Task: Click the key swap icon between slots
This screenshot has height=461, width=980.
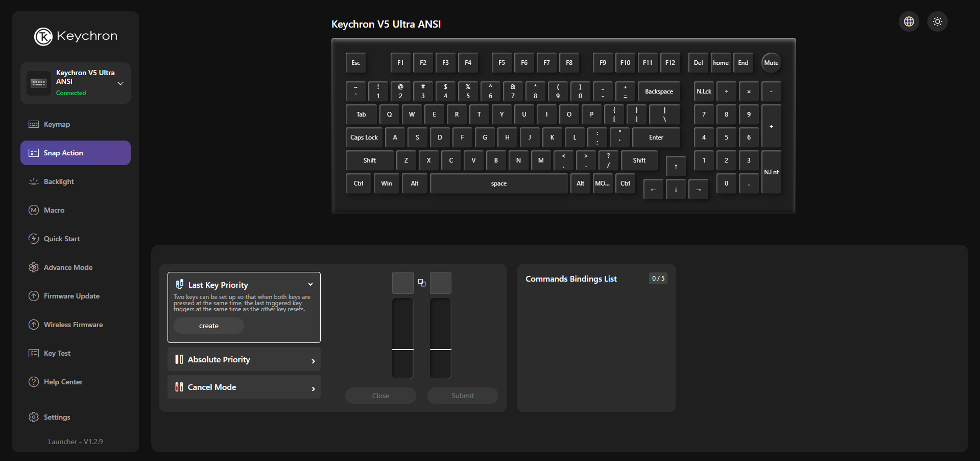Action: [421, 283]
